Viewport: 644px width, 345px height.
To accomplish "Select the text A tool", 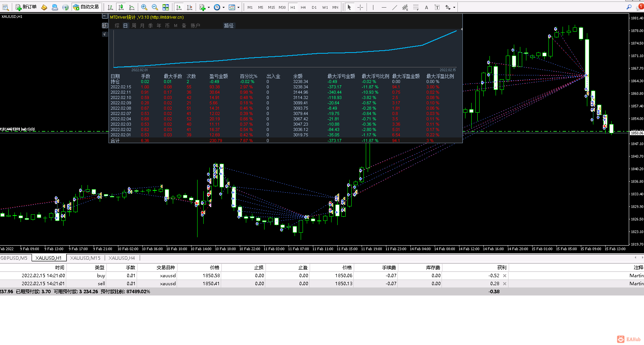I will [x=426, y=7].
